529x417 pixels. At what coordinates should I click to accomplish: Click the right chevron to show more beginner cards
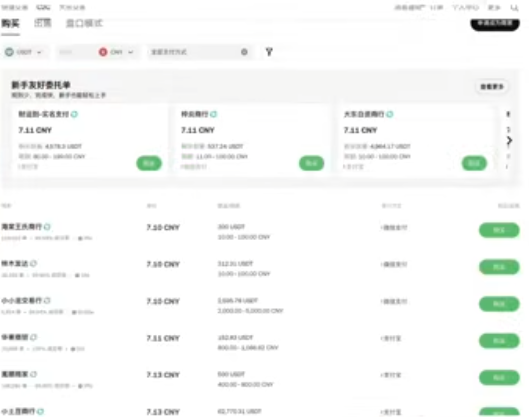point(509,140)
